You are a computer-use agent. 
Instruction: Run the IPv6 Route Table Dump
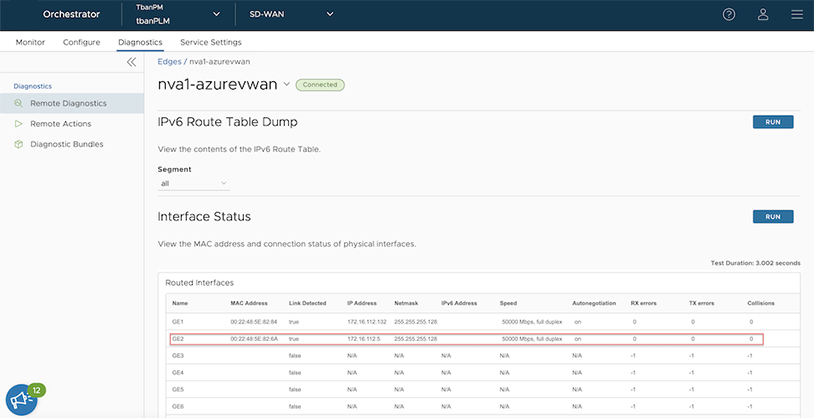point(772,122)
